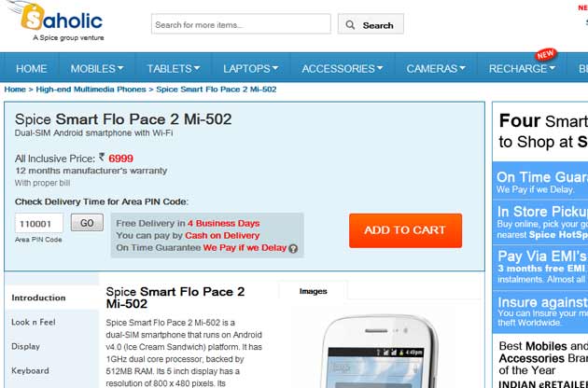Screen dimensions: 588x388
Task: Click the rupee symbol beside the price
Action: pyautogui.click(x=102, y=157)
